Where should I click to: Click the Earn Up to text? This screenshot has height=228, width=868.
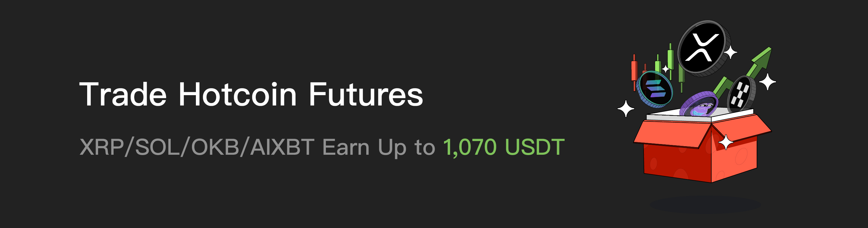click(379, 147)
